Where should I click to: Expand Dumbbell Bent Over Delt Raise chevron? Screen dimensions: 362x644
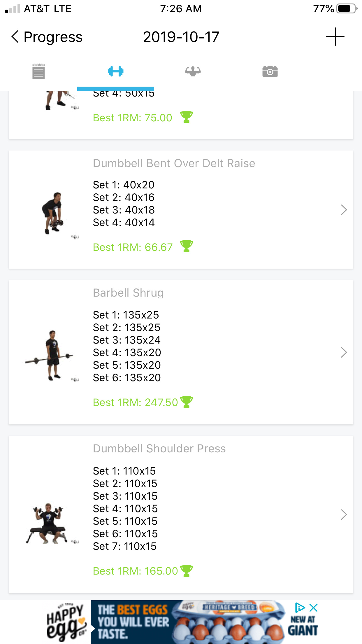pyautogui.click(x=344, y=210)
